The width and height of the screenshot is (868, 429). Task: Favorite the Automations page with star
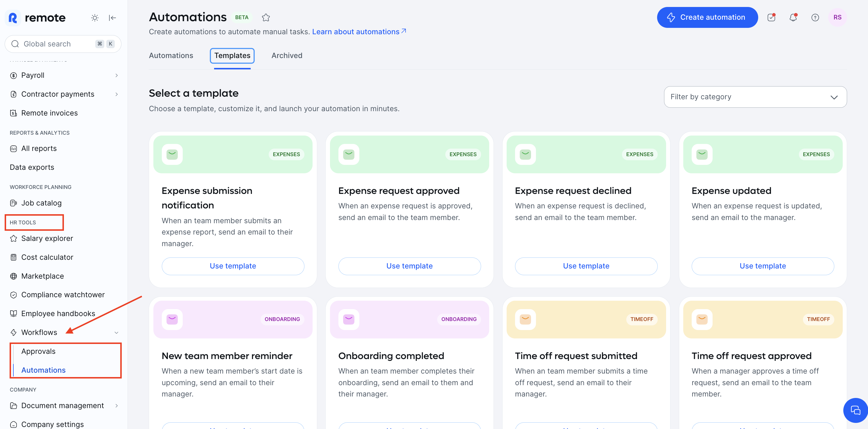pyautogui.click(x=266, y=17)
